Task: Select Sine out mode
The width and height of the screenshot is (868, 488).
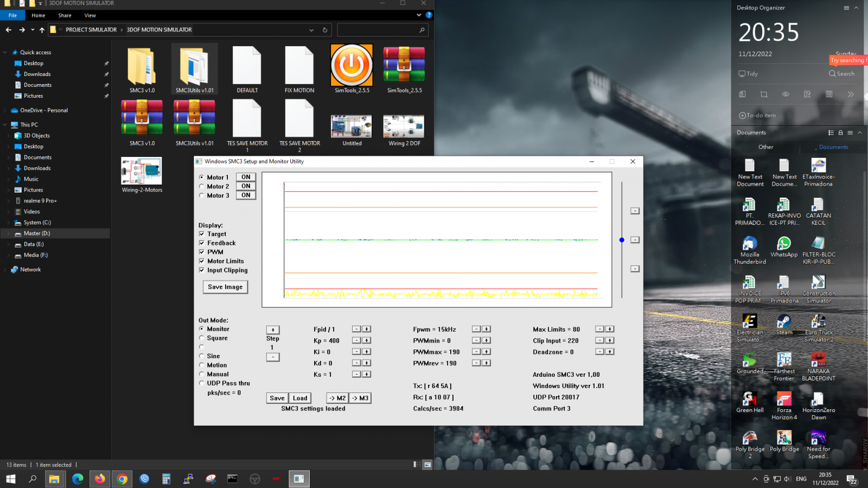Action: pos(201,356)
